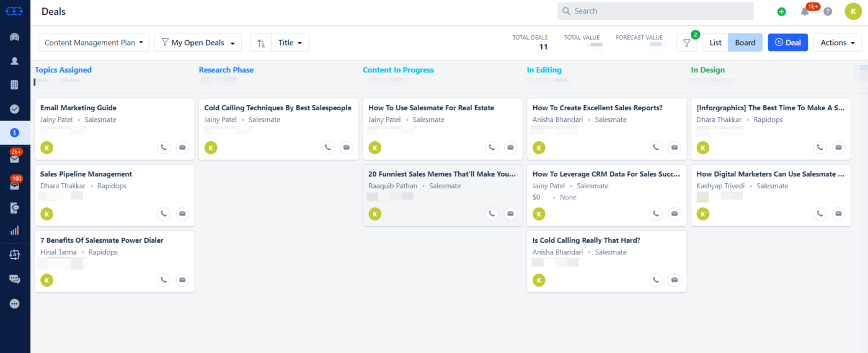This screenshot has width=868, height=353.
Task: Open the help question mark icon
Action: pos(828,11)
